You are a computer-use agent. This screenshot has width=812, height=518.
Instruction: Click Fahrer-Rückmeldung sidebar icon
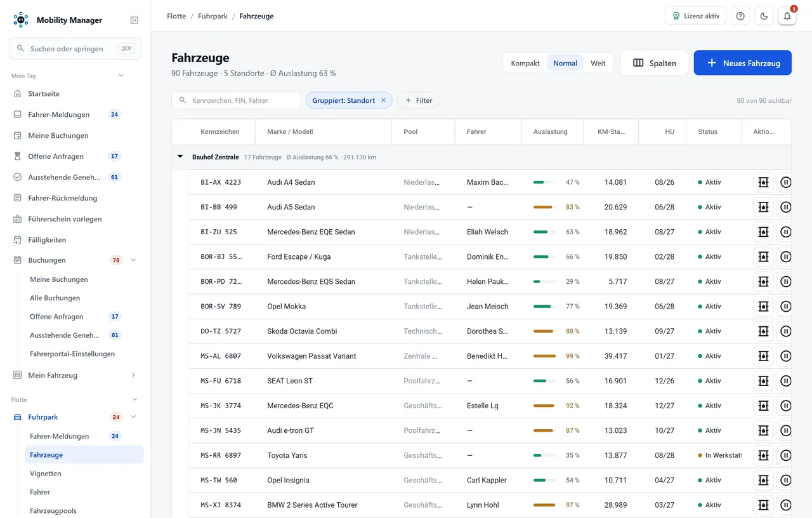coord(18,198)
